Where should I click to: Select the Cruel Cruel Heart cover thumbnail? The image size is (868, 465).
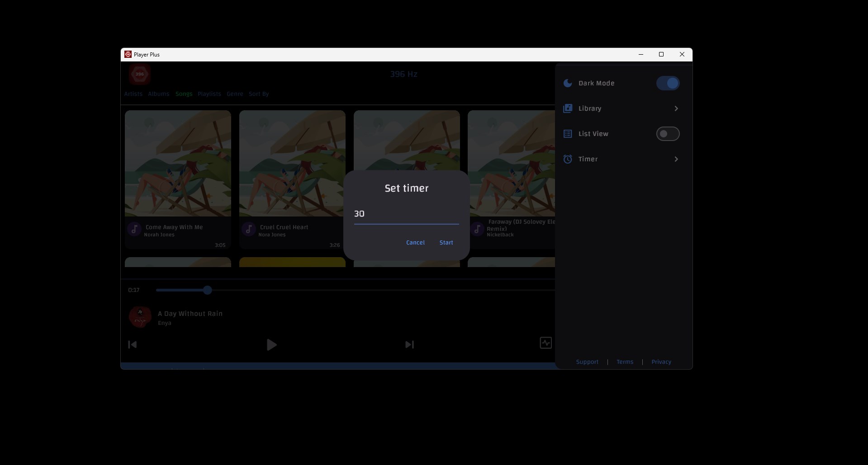292,163
